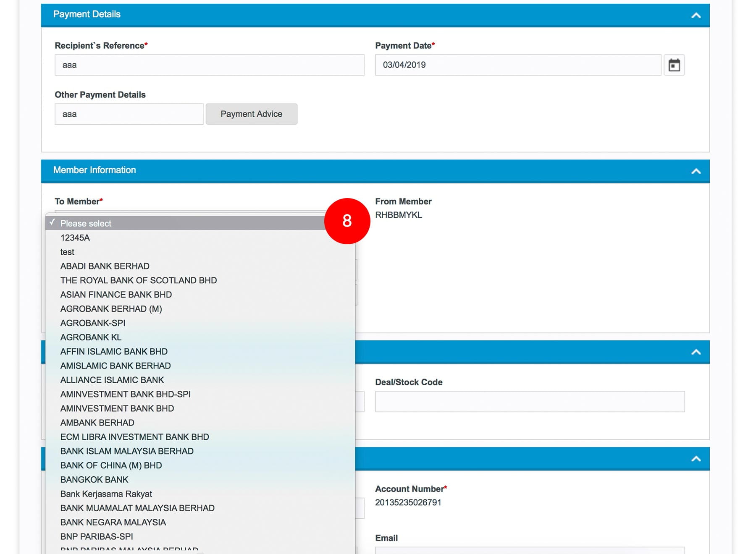Image resolution: width=756 pixels, height=554 pixels.
Task: Select BANK NEGARA MALAYSIA option
Action: click(113, 522)
